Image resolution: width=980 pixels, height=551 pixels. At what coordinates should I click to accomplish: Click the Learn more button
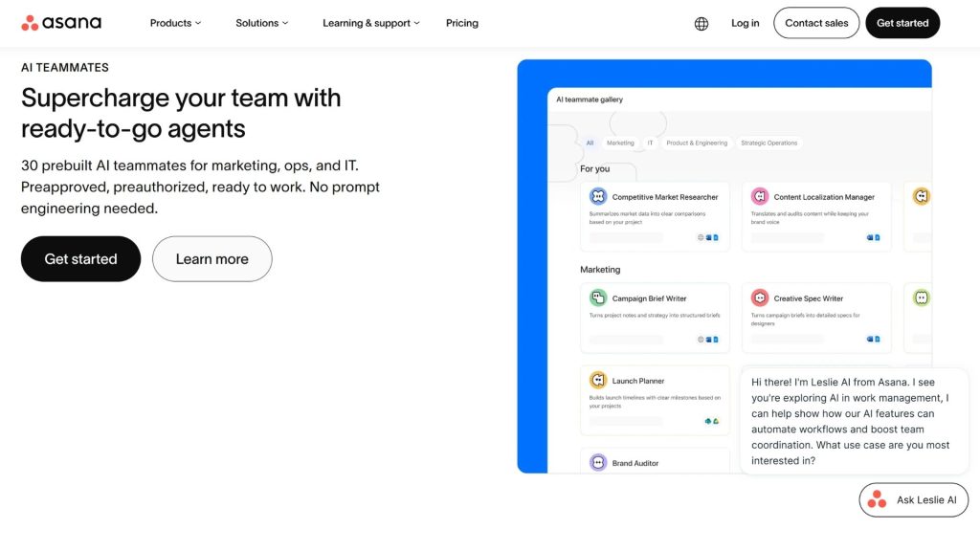tap(212, 258)
